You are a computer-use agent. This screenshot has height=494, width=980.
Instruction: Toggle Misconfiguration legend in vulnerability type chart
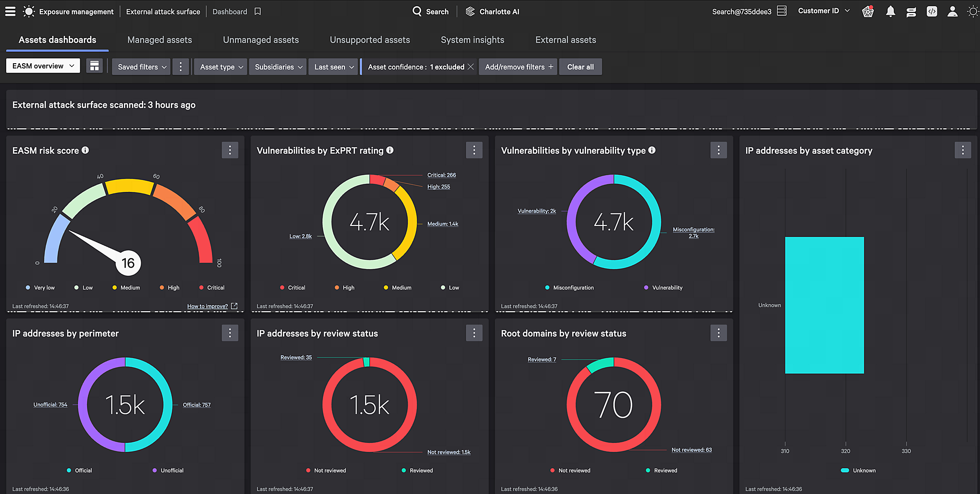tap(569, 288)
